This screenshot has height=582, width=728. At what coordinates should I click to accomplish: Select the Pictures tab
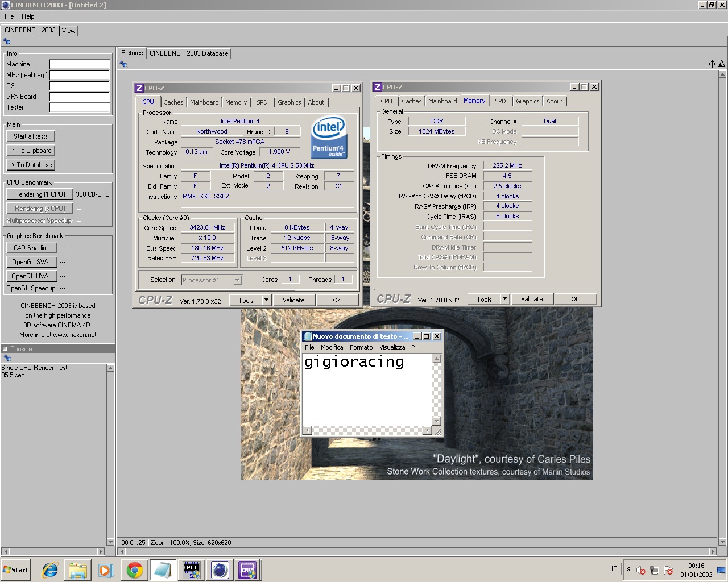132,53
